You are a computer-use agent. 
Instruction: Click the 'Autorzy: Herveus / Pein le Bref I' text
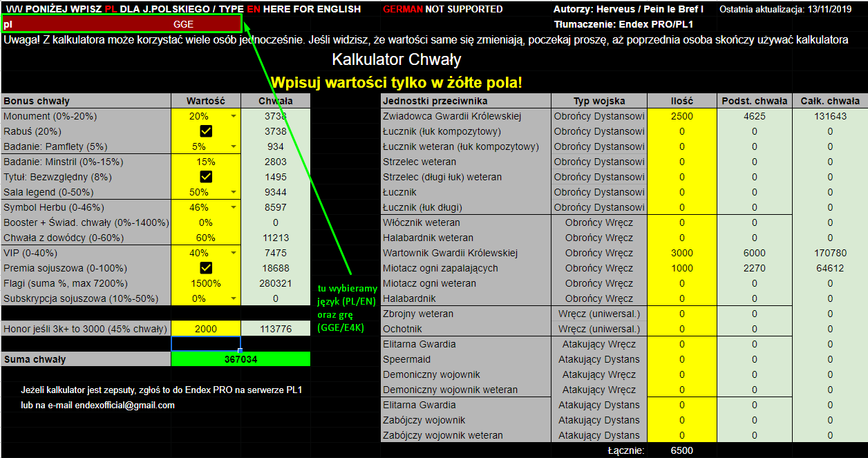point(628,9)
